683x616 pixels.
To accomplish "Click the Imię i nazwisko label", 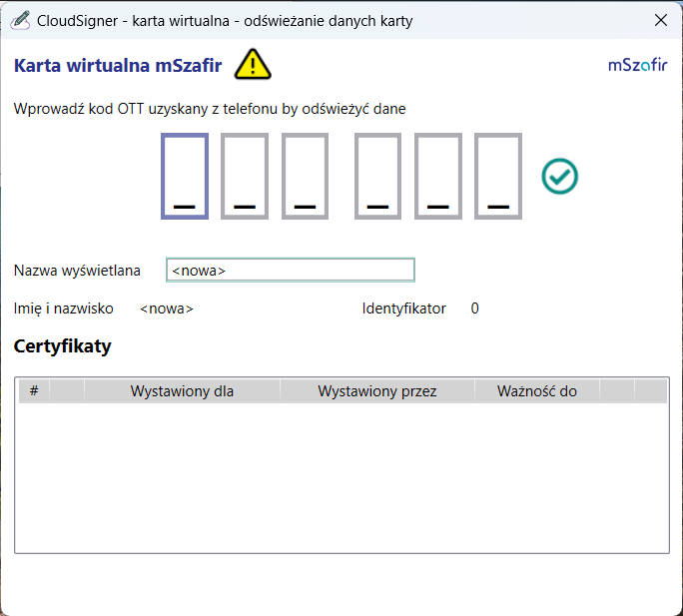I will point(64,308).
